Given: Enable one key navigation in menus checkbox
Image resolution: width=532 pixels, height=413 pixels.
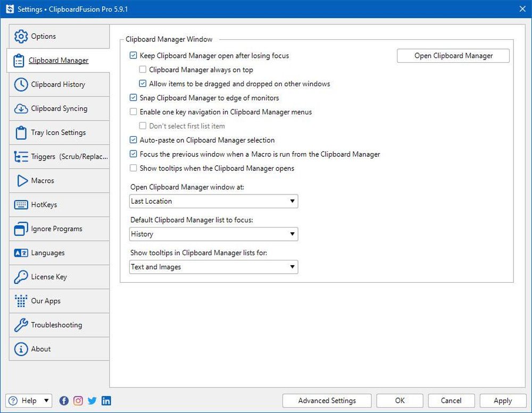Looking at the screenshot, I should coord(134,112).
